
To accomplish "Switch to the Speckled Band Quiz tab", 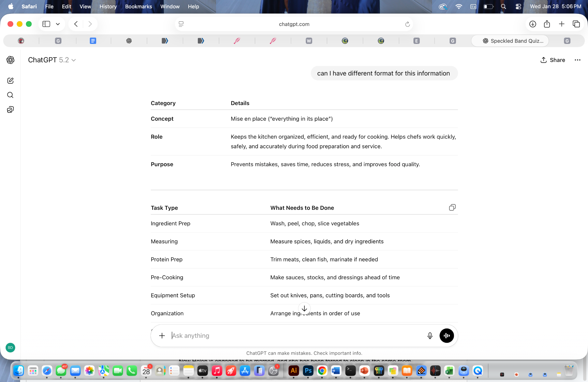I will [512, 41].
